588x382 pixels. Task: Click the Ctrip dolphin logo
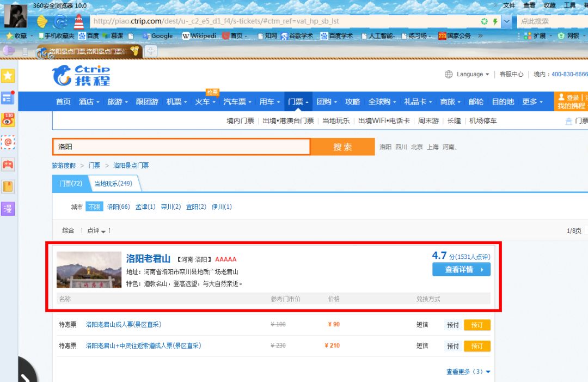62,75
